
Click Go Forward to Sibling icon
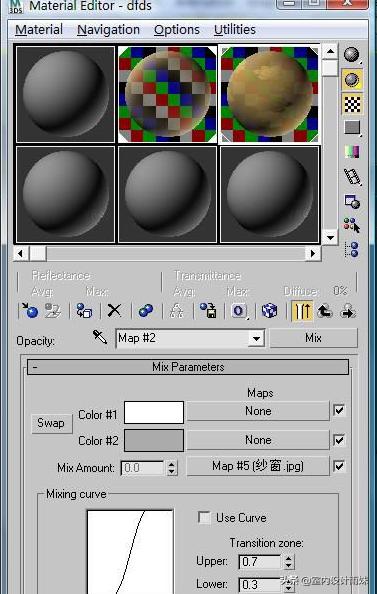(348, 311)
